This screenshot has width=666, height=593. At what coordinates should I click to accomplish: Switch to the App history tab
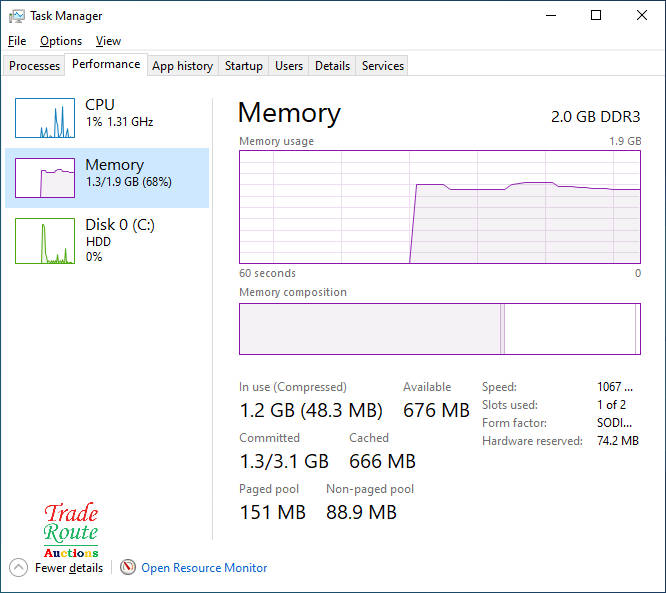[182, 66]
